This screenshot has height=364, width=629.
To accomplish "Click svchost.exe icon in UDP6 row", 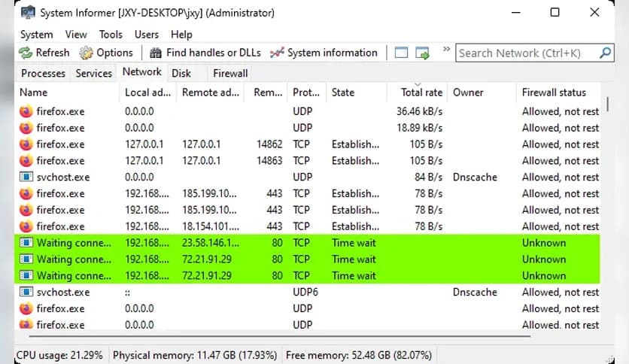I will (26, 293).
